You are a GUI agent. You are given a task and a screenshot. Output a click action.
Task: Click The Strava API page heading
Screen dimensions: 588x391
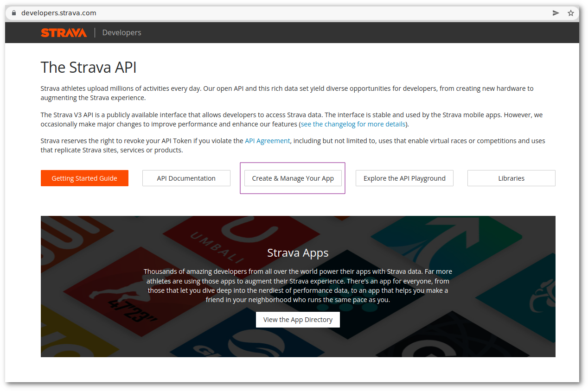[x=89, y=68]
